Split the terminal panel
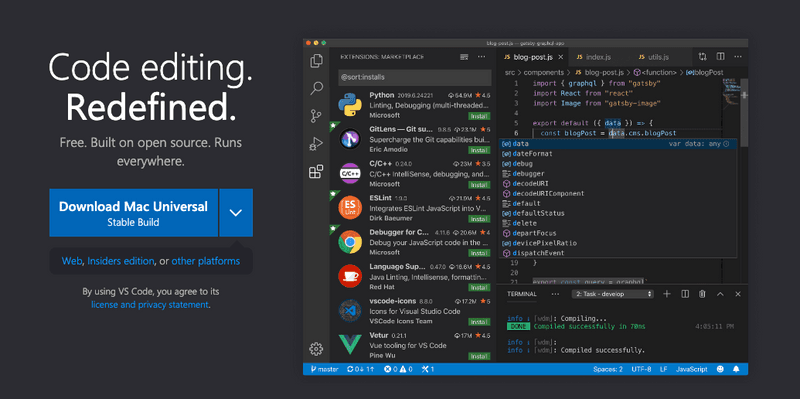The width and height of the screenshot is (800, 399). coord(685,294)
